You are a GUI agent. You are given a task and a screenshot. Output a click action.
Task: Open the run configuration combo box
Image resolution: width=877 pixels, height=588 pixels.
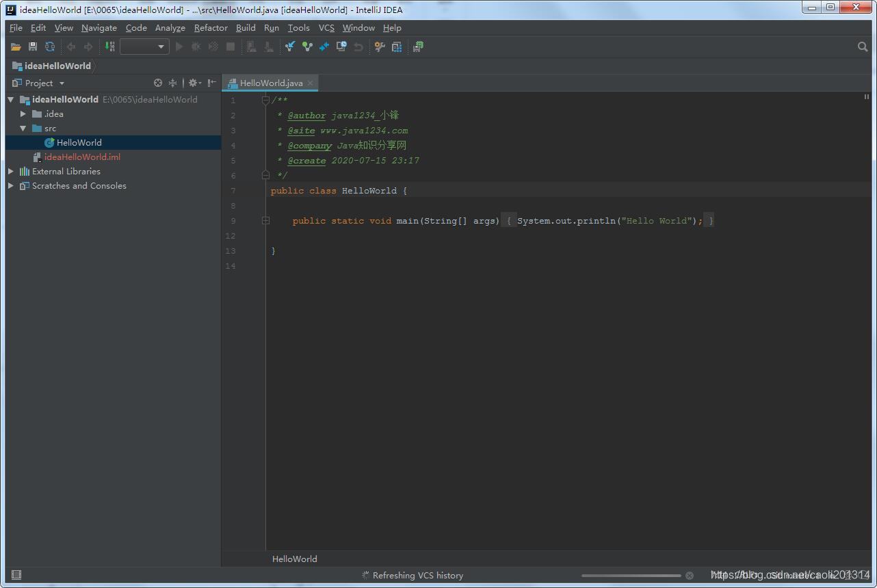coord(144,46)
